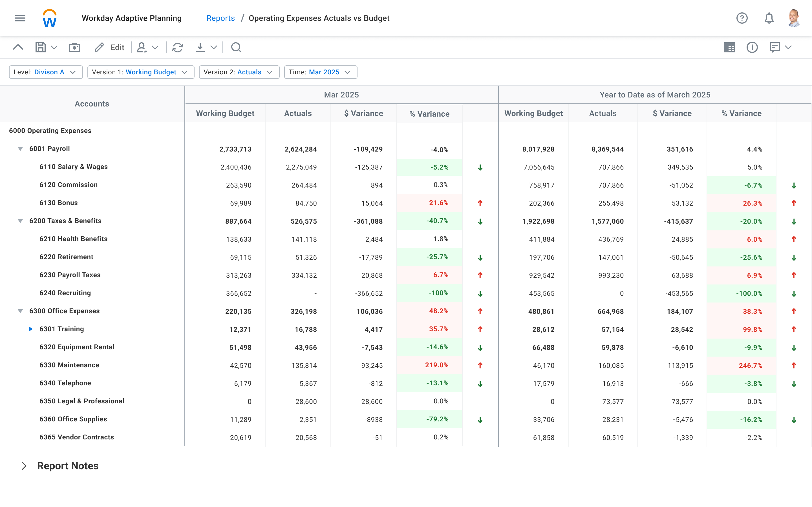Take a snapshot of the report
The width and height of the screenshot is (812, 507).
[x=74, y=47]
